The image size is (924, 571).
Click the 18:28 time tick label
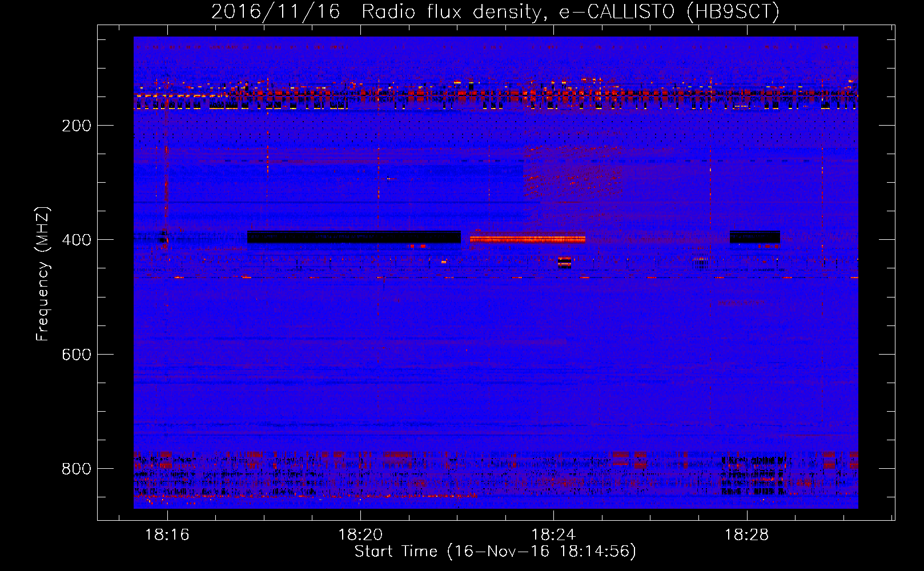(x=746, y=535)
